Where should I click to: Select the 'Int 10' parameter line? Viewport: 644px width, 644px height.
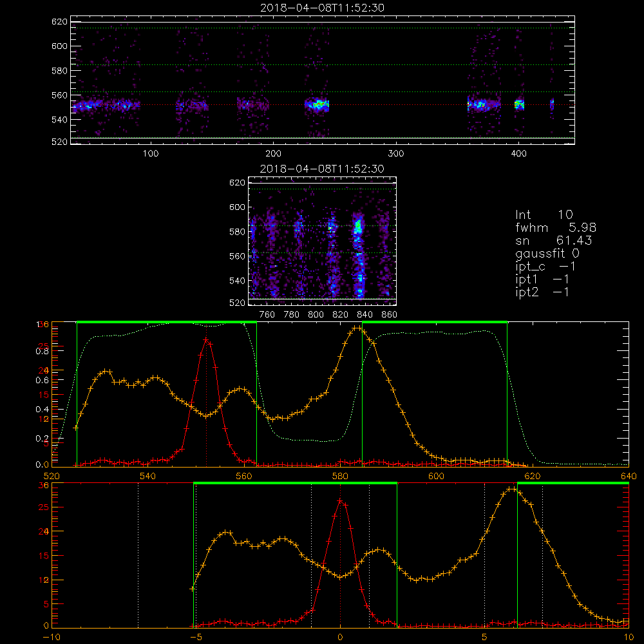pos(544,215)
